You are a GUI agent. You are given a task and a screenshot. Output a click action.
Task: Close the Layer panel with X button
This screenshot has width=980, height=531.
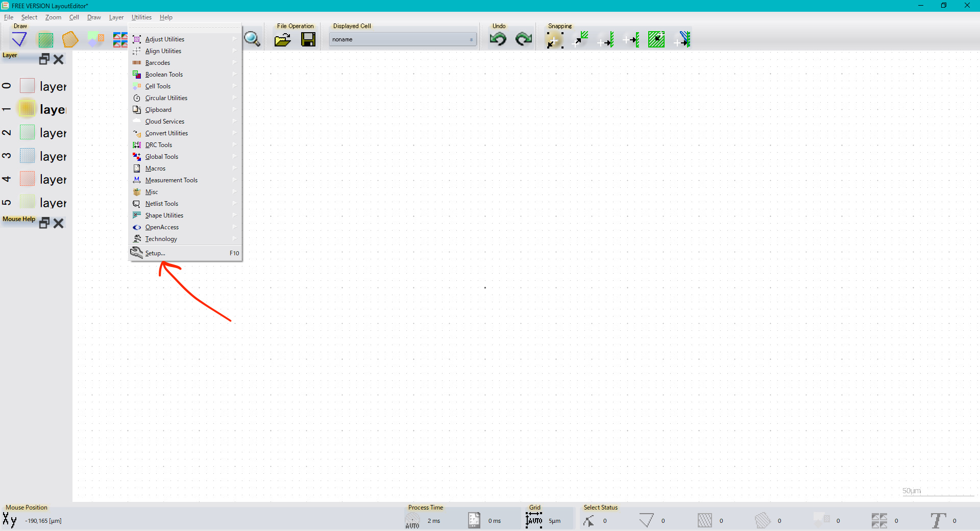[59, 59]
